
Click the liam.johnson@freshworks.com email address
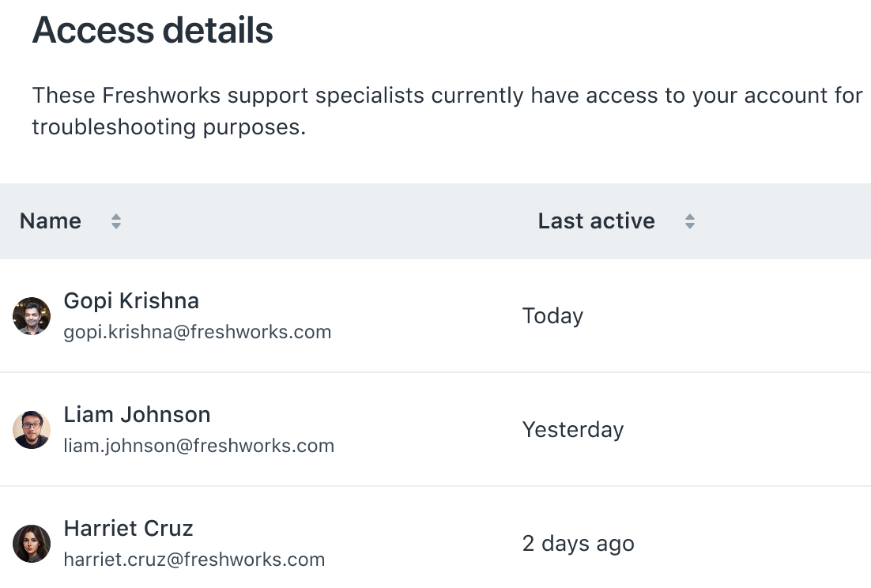pyautogui.click(x=198, y=446)
